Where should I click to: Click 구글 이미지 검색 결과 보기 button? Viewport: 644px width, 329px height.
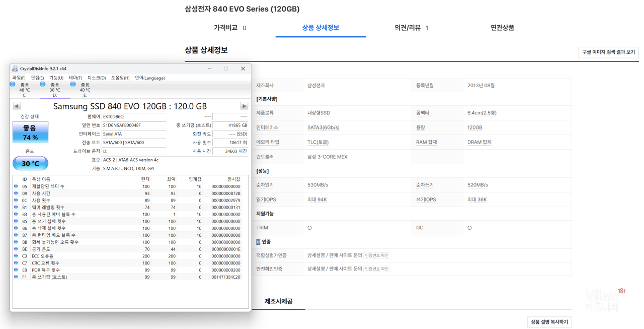[x=608, y=52]
